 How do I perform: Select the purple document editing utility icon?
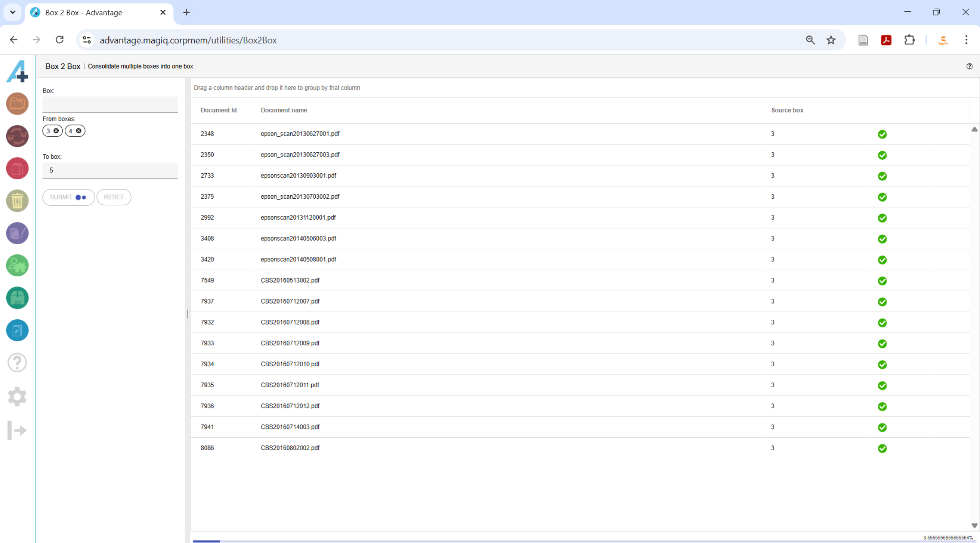click(x=17, y=233)
